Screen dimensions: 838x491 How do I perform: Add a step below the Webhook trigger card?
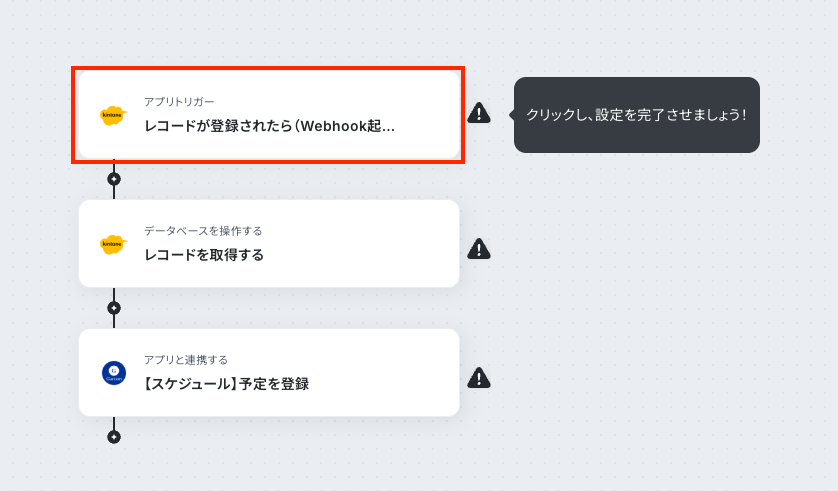pos(114,179)
